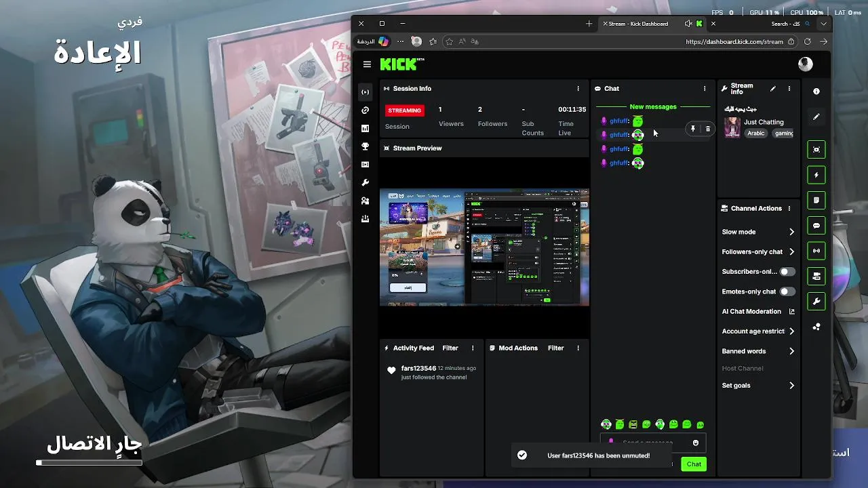Open the Kick hamburger menu
The width and height of the screenshot is (868, 488).
[x=367, y=64]
